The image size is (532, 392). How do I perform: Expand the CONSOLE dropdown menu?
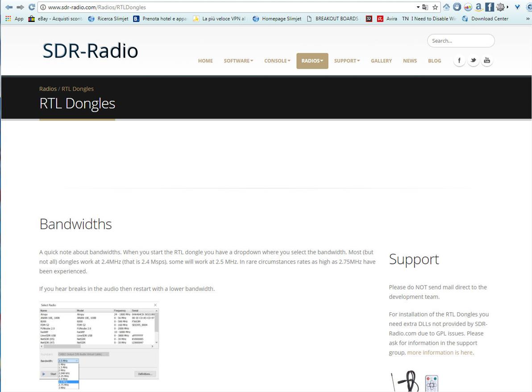(x=277, y=61)
